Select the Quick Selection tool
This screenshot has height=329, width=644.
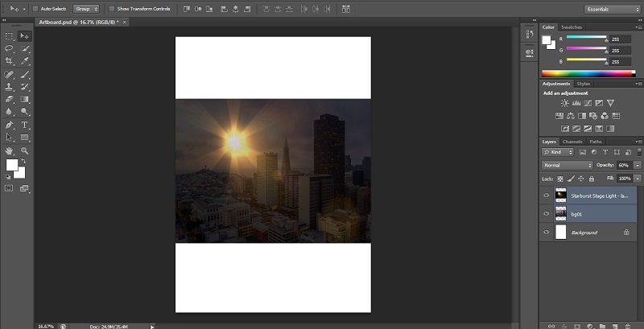tap(25, 48)
